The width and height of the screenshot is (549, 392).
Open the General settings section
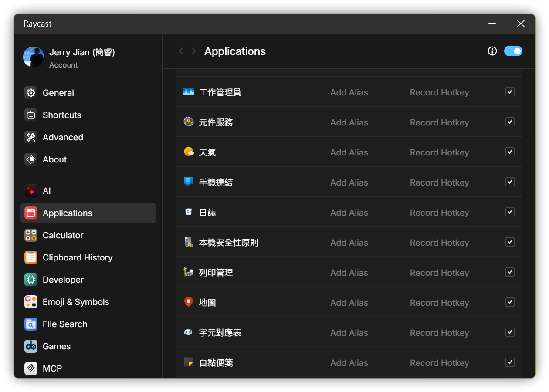click(88, 93)
